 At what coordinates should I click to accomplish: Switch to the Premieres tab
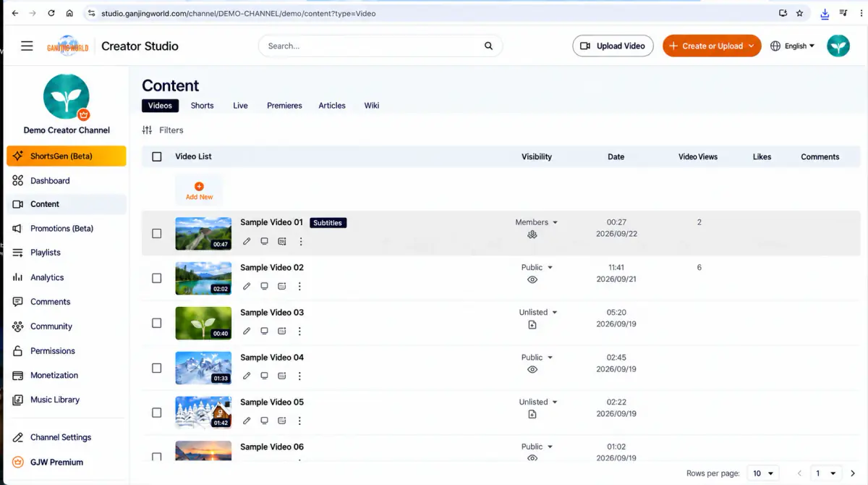point(284,106)
